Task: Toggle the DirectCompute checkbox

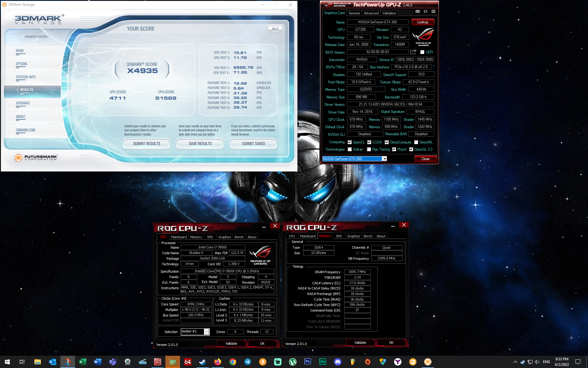Action: point(386,142)
